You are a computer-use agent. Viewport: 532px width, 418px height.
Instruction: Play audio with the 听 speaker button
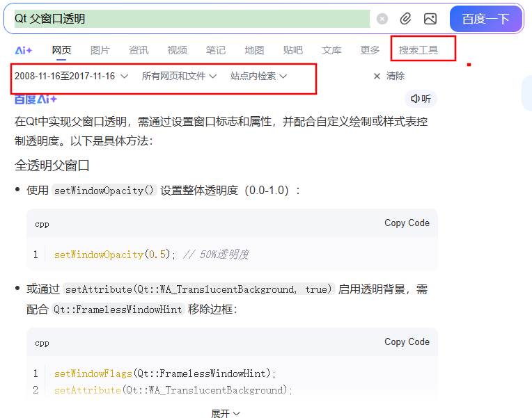coord(421,99)
